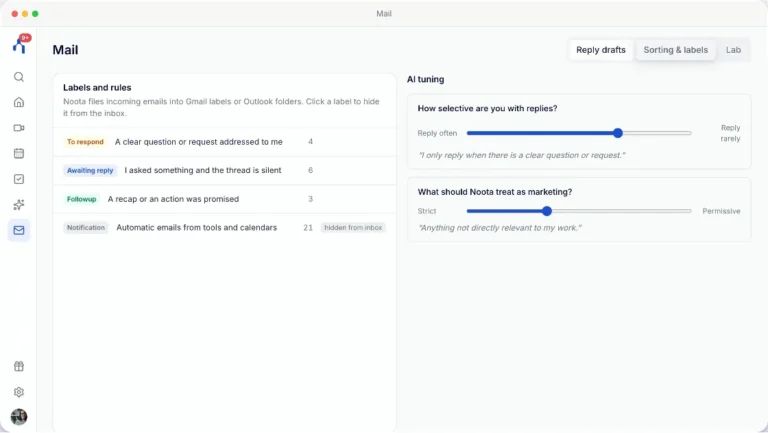This screenshot has height=433, width=768.
Task: Open the search icon in sidebar
Action: coord(19,77)
